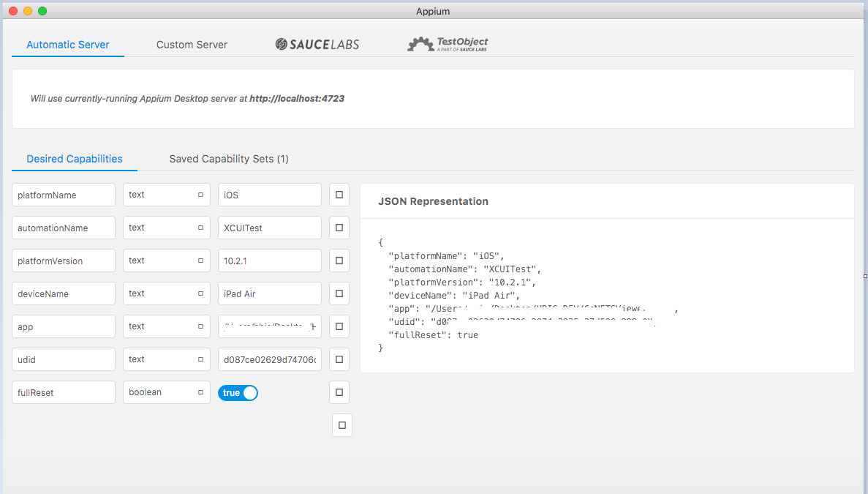The height and width of the screenshot is (494, 868).
Task: Click the automationName capability name field
Action: pos(64,228)
